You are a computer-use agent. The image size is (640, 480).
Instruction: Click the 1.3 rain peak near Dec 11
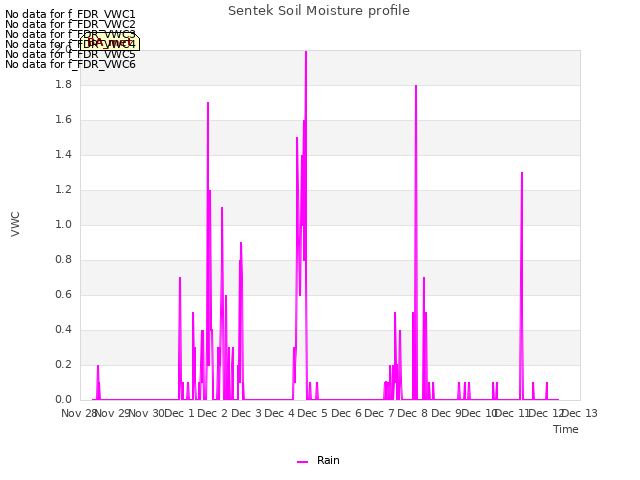pyautogui.click(x=522, y=174)
